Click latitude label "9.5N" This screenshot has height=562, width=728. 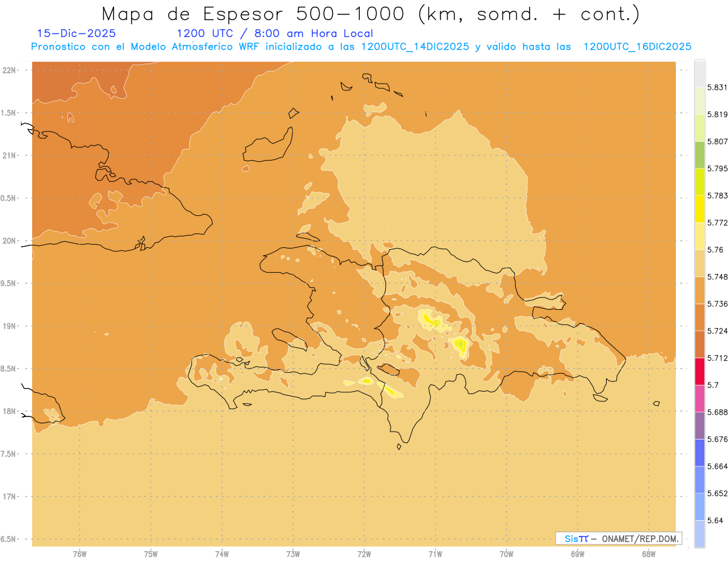pos(9,283)
